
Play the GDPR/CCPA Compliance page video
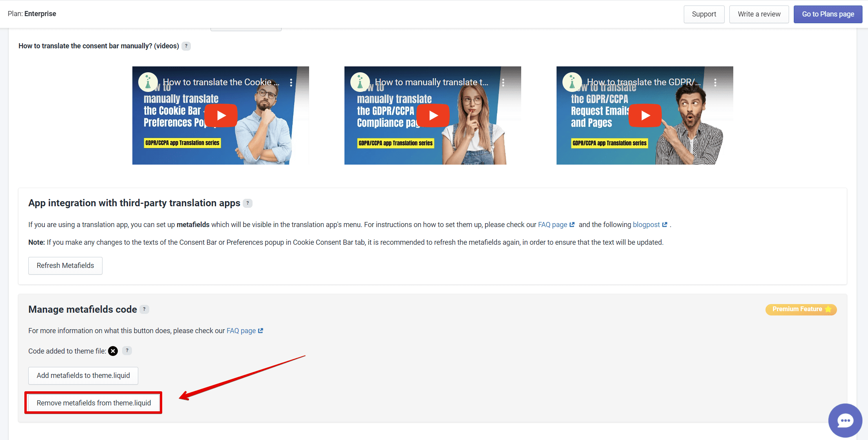click(433, 115)
